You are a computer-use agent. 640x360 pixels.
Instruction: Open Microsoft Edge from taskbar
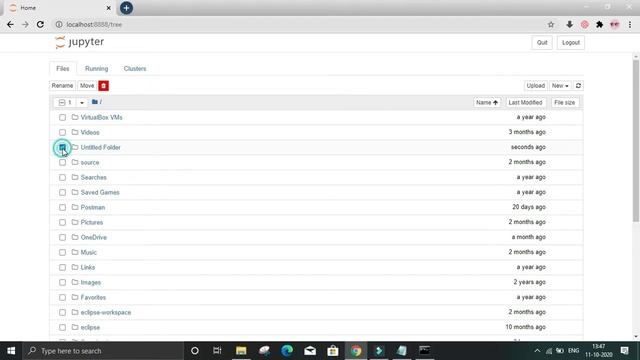pos(287,351)
